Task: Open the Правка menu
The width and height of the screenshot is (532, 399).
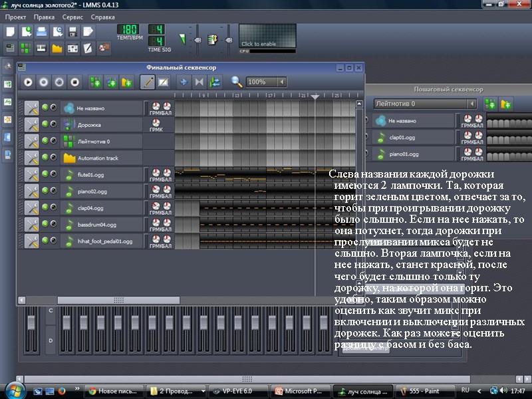Action: (44, 17)
